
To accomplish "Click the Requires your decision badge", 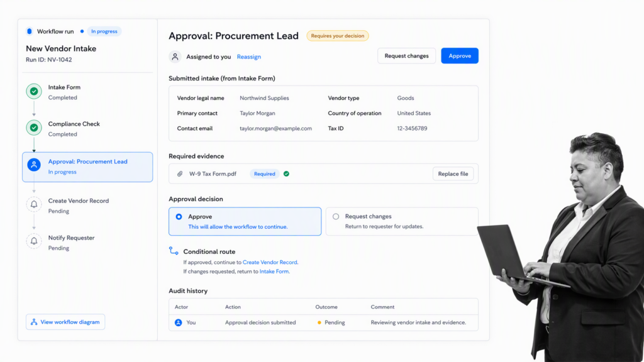I will (338, 36).
